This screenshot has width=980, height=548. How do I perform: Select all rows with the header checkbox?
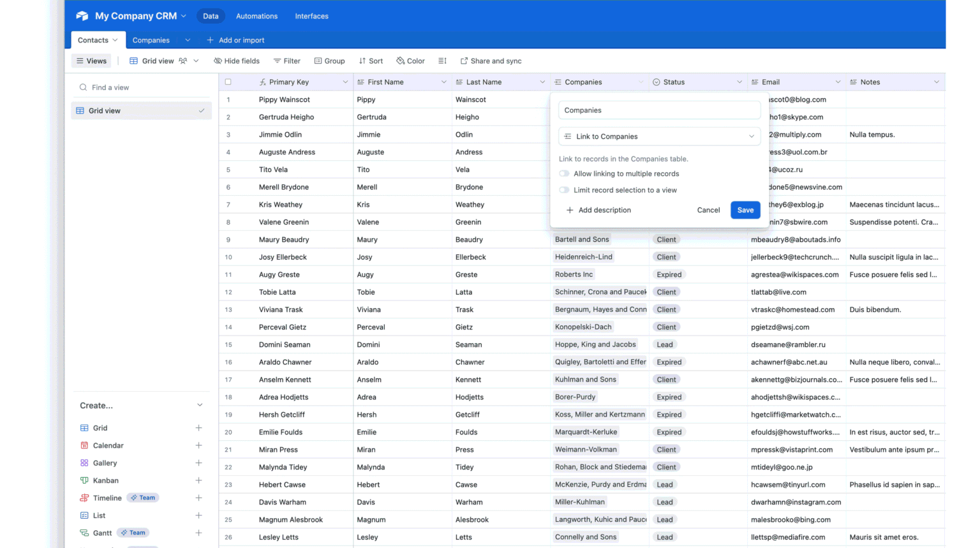(228, 82)
